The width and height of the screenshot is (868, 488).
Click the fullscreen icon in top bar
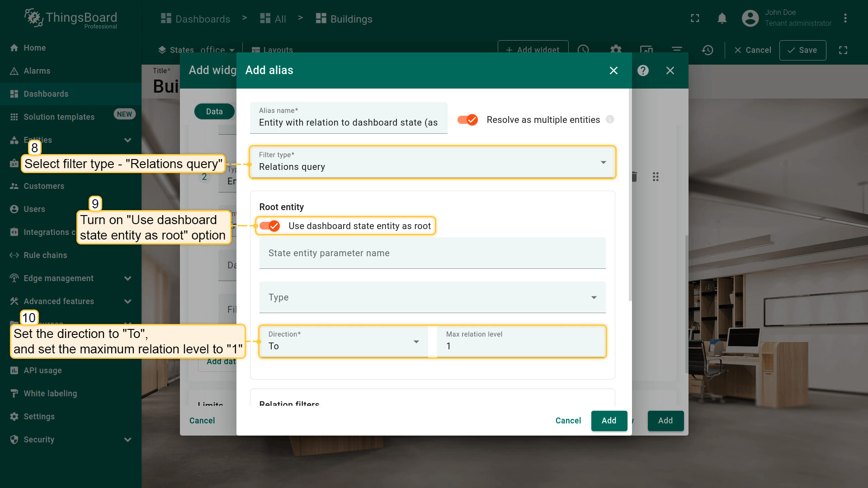tap(695, 19)
